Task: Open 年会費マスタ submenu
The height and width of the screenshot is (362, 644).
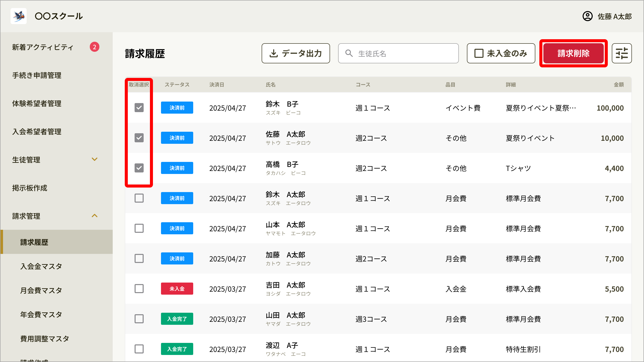Action: pos(41,314)
